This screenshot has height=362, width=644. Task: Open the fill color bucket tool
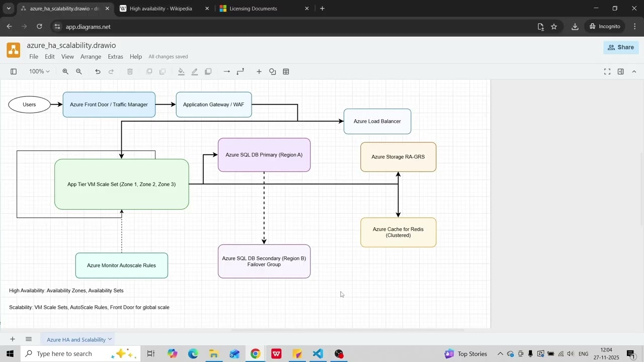(181, 72)
